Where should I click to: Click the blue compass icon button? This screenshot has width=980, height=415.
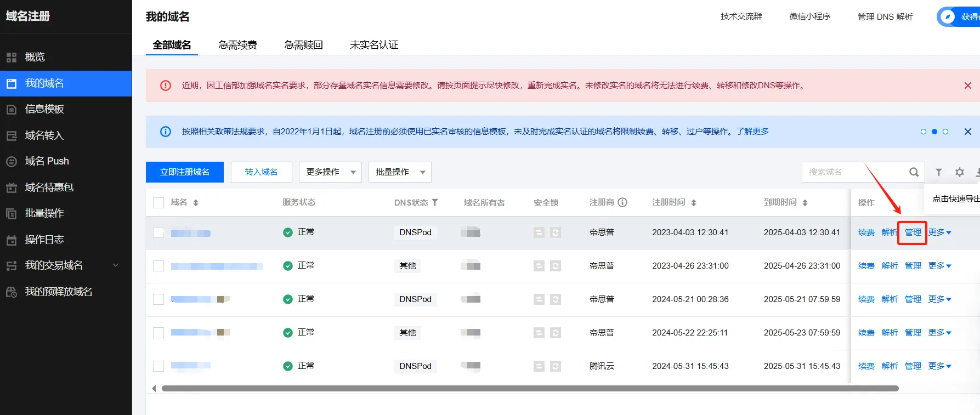[947, 16]
